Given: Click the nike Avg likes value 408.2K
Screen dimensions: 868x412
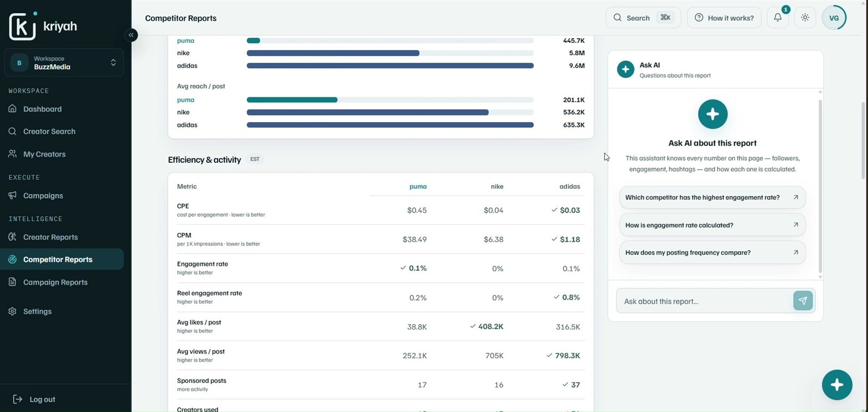Looking at the screenshot, I should pos(490,327).
